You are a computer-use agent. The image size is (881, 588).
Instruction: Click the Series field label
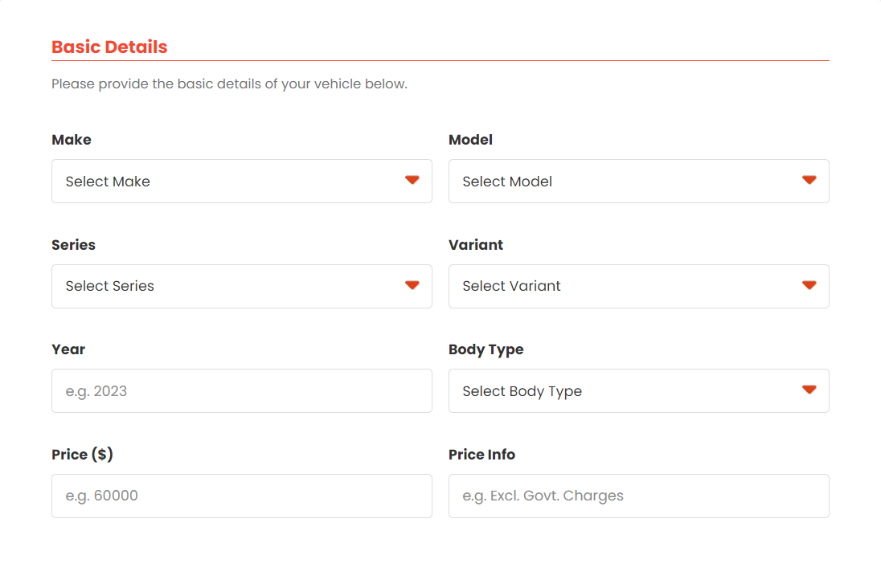73,245
